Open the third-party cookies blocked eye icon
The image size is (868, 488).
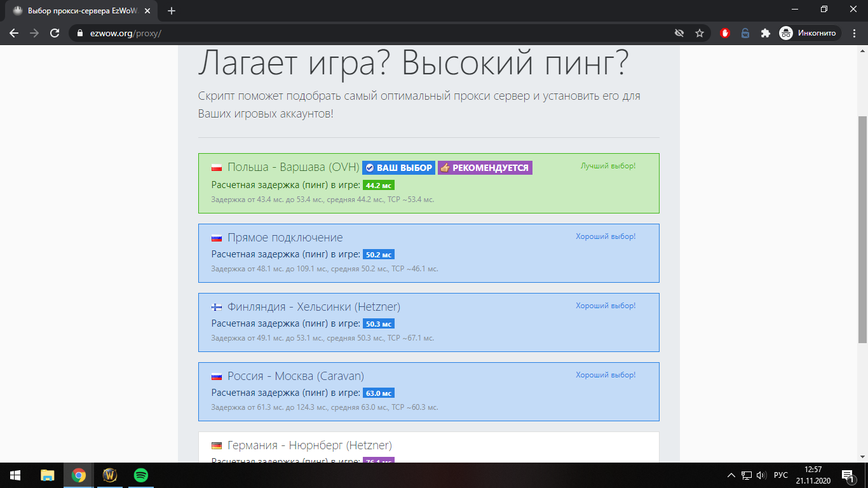click(x=679, y=33)
